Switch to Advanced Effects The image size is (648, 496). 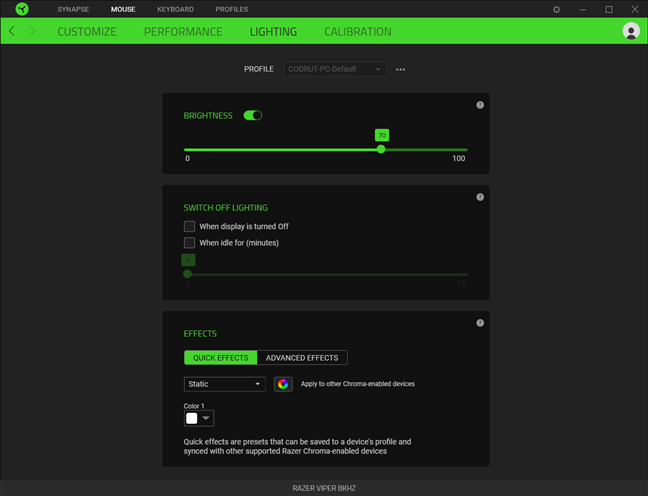click(x=302, y=358)
